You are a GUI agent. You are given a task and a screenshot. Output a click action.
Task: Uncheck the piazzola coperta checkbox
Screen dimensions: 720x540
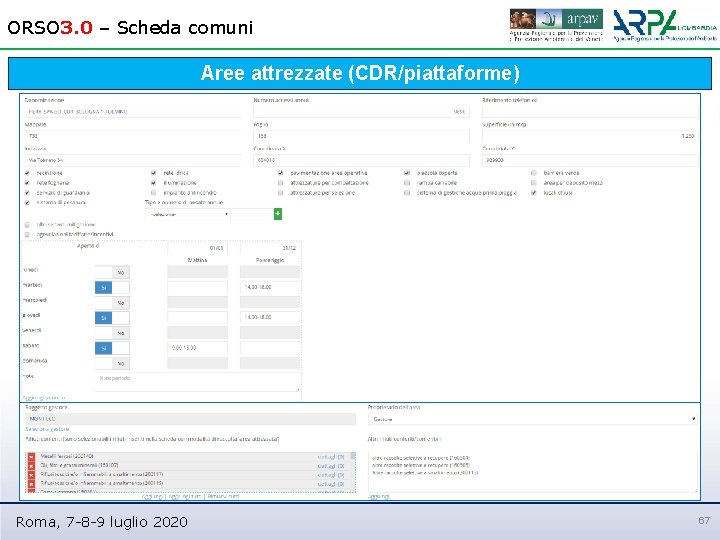point(407,173)
